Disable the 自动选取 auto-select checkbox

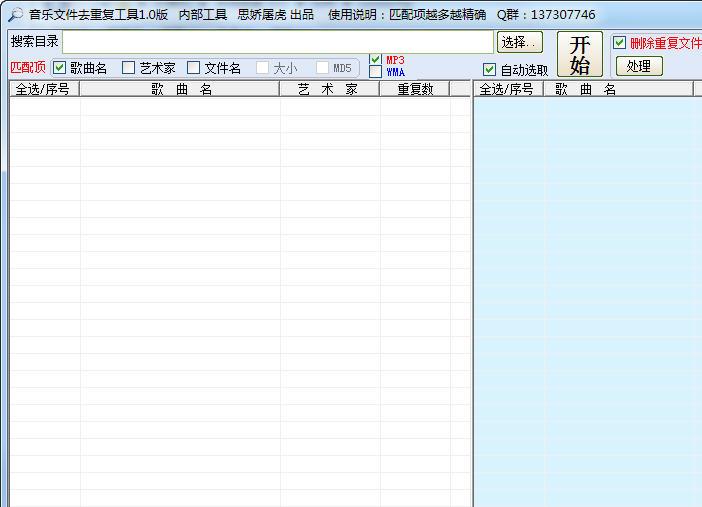coord(489,70)
